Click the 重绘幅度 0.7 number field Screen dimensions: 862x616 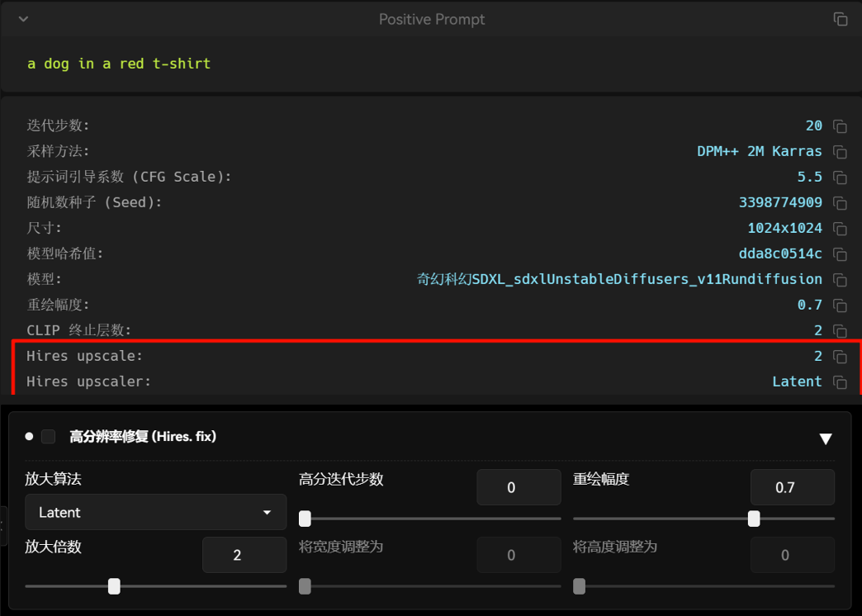792,487
